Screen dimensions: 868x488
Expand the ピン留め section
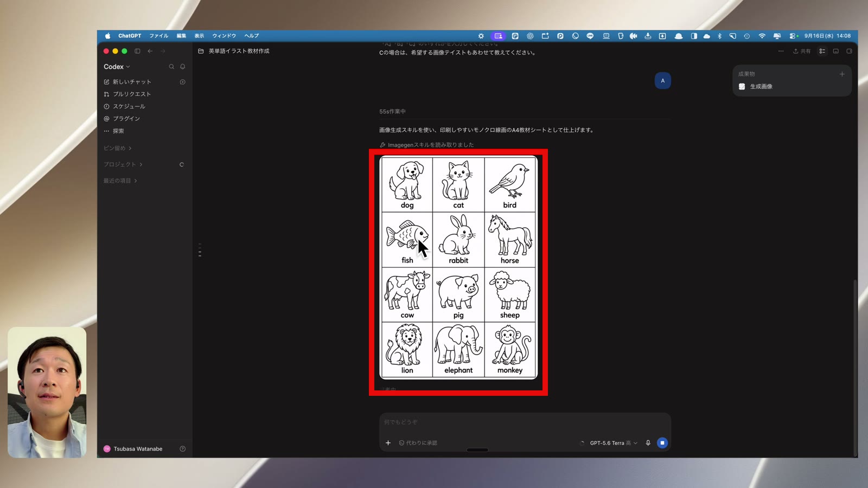(117, 148)
